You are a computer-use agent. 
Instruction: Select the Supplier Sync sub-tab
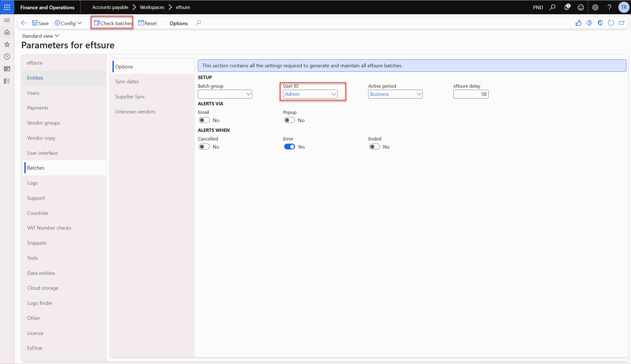coord(153,97)
